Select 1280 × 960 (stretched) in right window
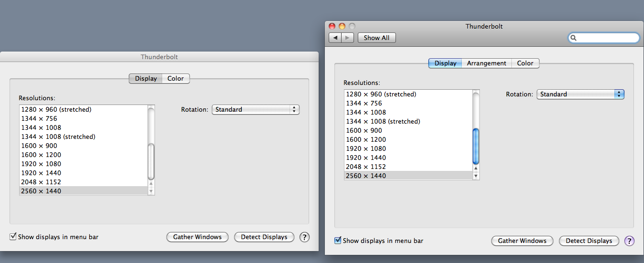 pos(408,95)
